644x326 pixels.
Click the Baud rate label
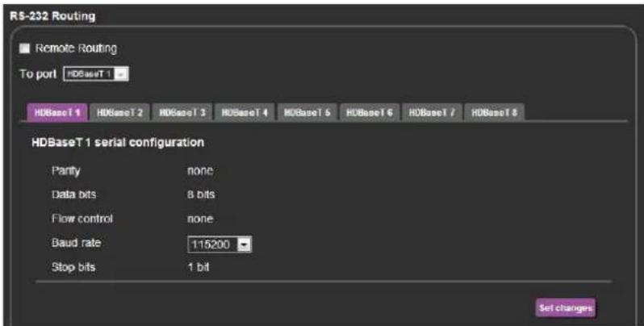click(x=76, y=243)
